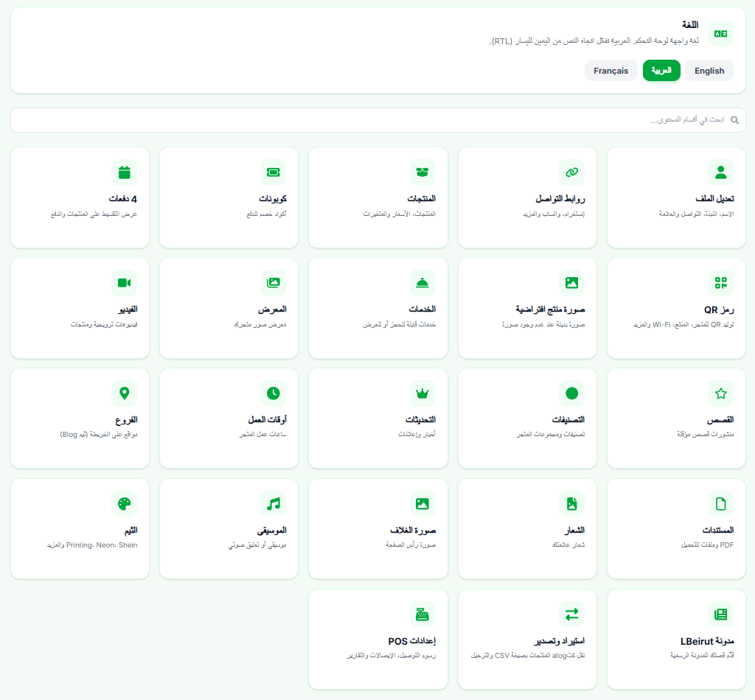Screen dimensions: 755x700
Task: Open the التصنيفات circle icon
Action: click(x=571, y=393)
